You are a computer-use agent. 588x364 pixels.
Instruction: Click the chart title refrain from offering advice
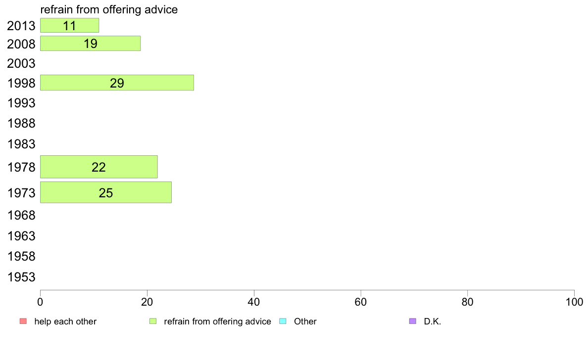coord(109,9)
